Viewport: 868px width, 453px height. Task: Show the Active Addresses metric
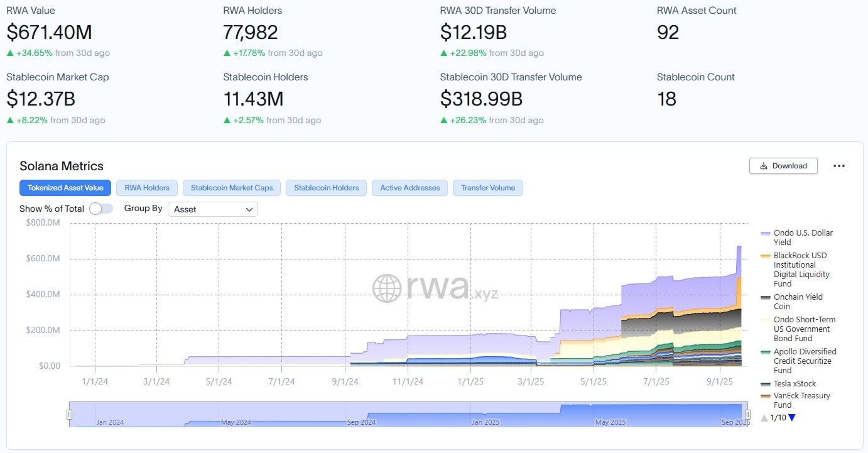[410, 188]
